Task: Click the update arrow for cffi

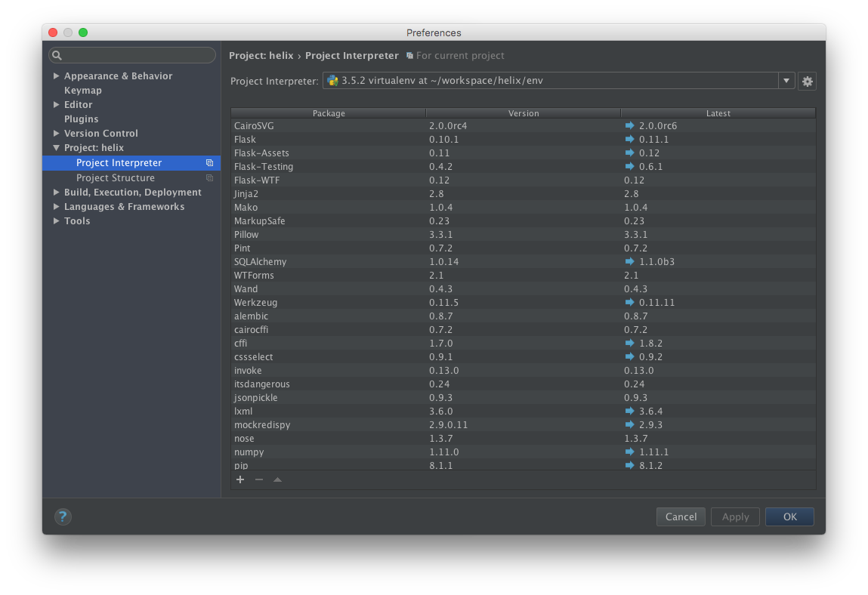Action: (629, 343)
